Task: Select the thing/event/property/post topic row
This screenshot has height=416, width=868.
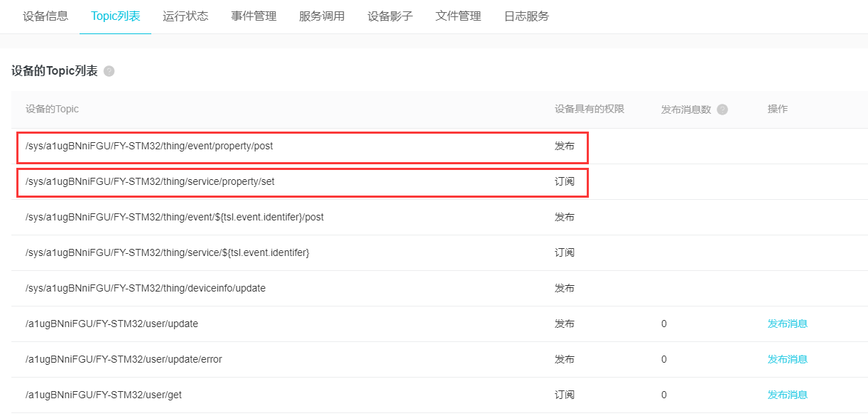Action: (x=149, y=146)
